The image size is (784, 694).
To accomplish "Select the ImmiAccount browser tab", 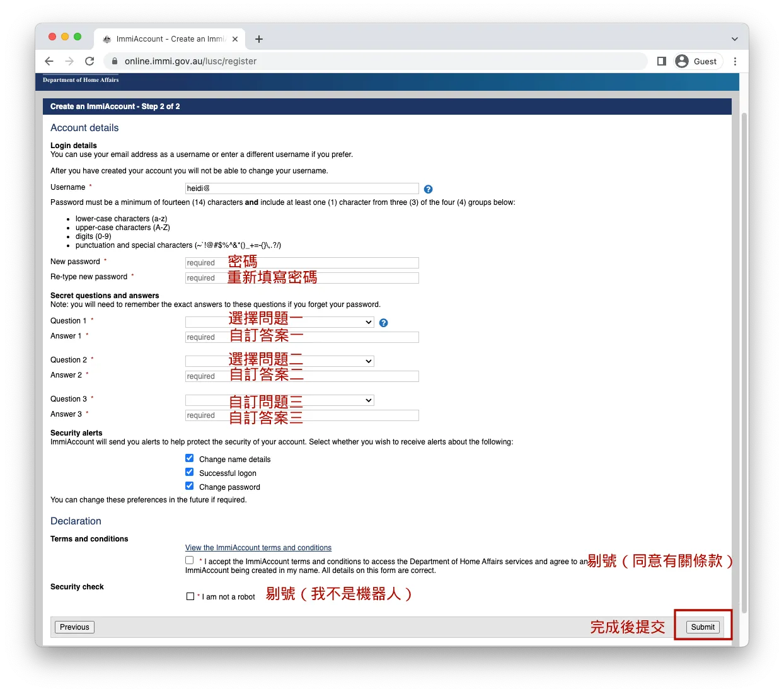I will pyautogui.click(x=169, y=39).
